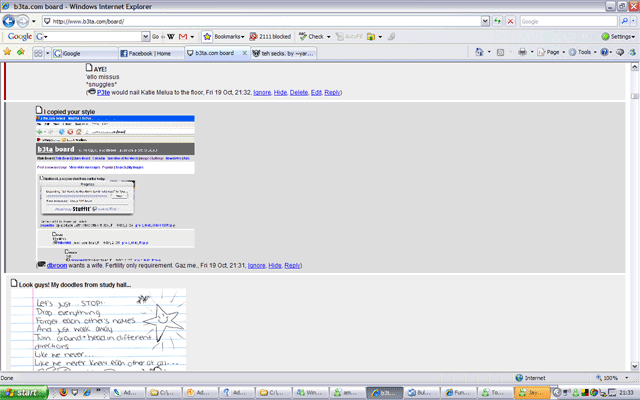640x400 pixels.
Task: Click Reply link on P3te's post
Action: coord(332,93)
